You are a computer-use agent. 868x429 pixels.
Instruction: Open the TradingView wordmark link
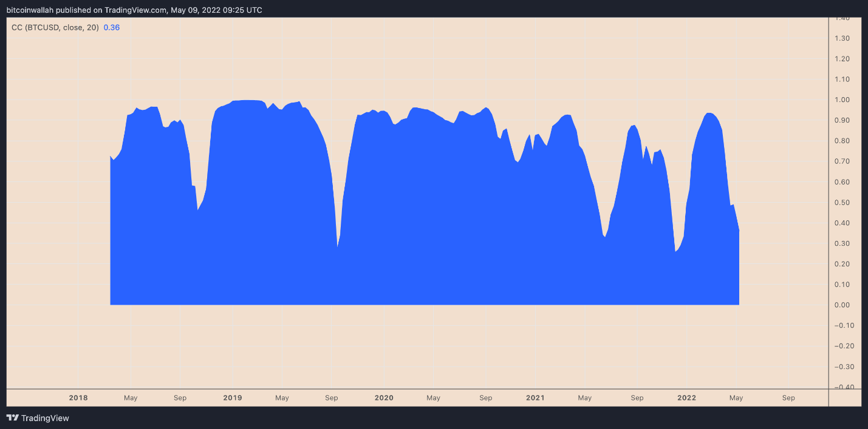point(45,418)
